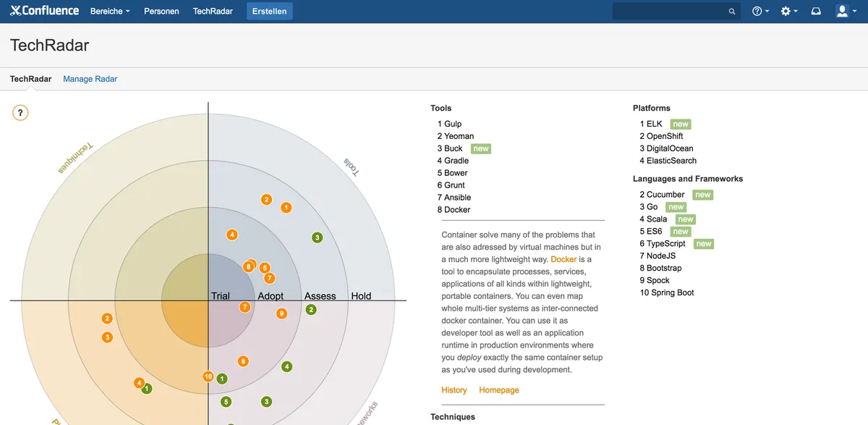The width and height of the screenshot is (868, 425).
Task: Select '5 ES6' in Languages list
Action: coord(651,232)
